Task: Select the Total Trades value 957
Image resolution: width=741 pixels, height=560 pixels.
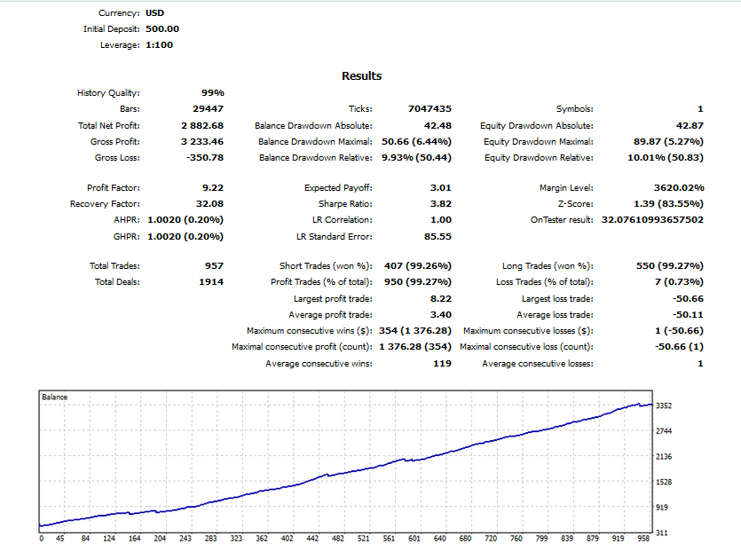Action: (214, 266)
